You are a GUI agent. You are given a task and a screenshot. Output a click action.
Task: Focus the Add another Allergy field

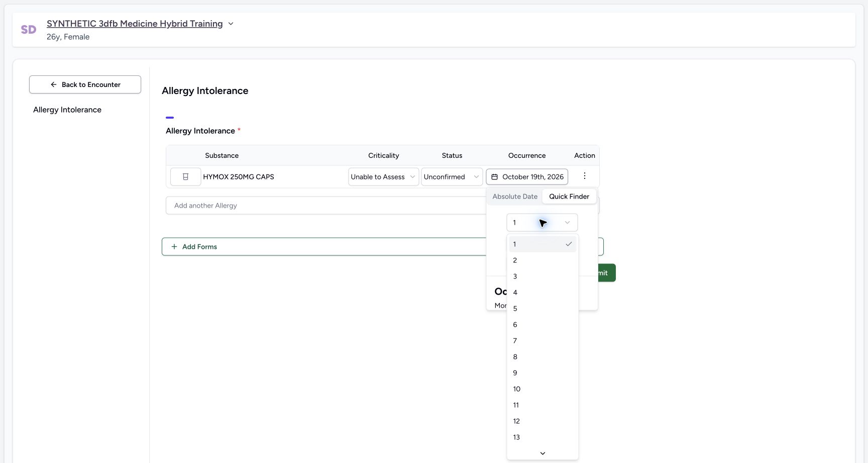(x=325, y=206)
